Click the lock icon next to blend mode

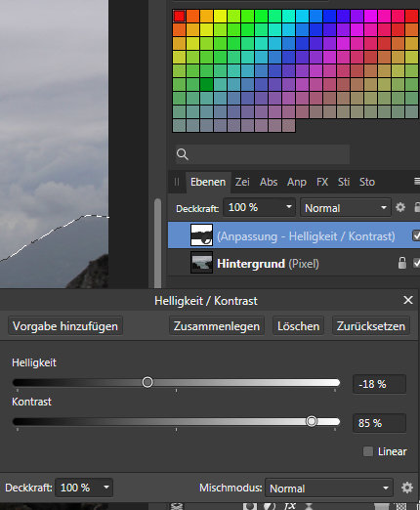point(417,207)
